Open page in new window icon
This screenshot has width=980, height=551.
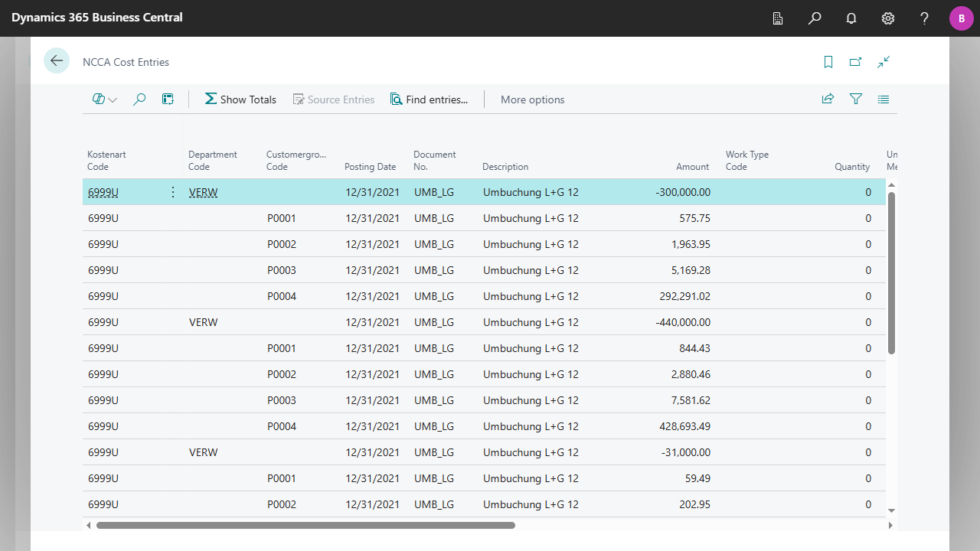(x=856, y=62)
